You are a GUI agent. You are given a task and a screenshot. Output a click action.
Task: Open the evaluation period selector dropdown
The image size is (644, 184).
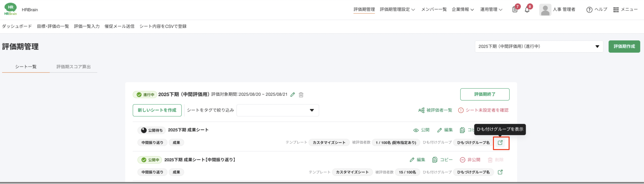point(539,46)
